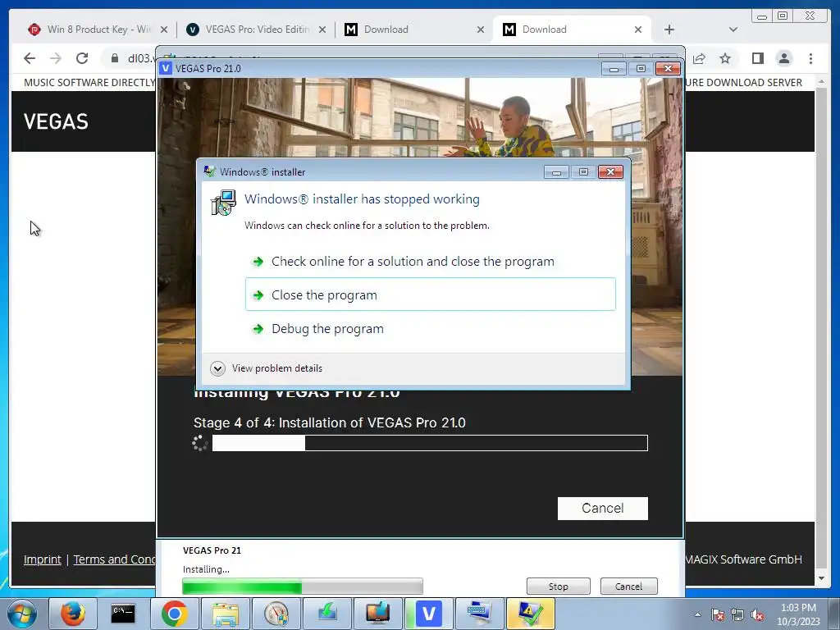Close the Win 8 Product Key tab
Viewport: 840px width, 630px height.
(x=164, y=30)
